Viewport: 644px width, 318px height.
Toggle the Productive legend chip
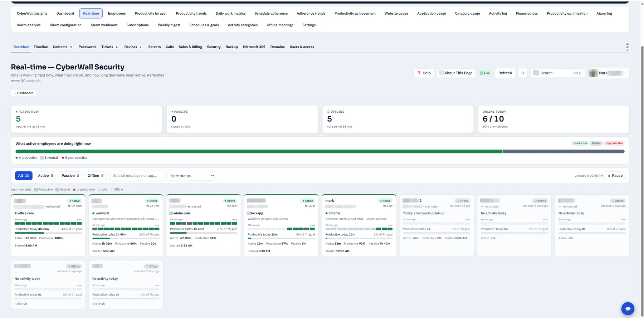(580, 143)
